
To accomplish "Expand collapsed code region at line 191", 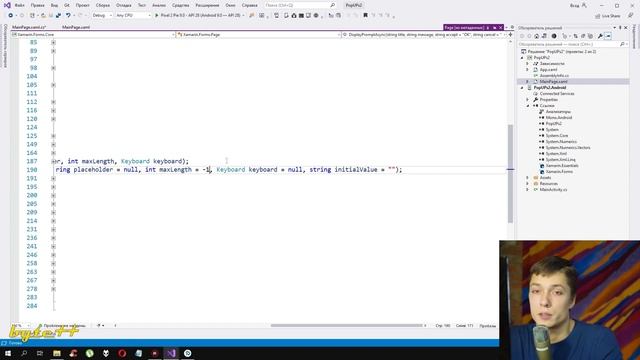I will (x=53, y=178).
